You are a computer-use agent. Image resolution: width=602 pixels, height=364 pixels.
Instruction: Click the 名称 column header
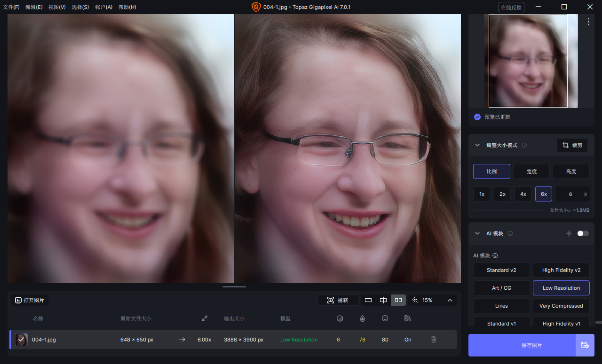[x=38, y=318]
